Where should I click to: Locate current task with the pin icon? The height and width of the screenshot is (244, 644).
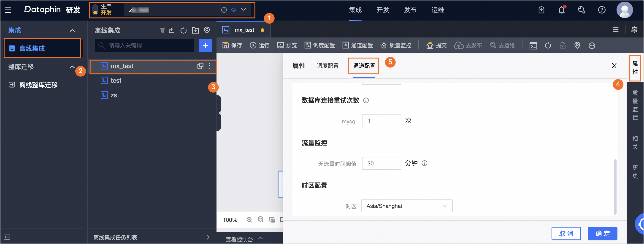point(207,30)
